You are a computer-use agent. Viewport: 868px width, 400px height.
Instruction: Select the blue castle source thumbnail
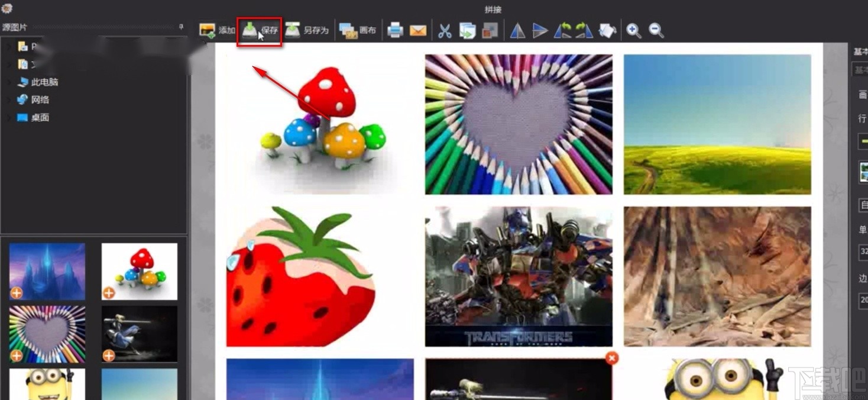(x=47, y=272)
